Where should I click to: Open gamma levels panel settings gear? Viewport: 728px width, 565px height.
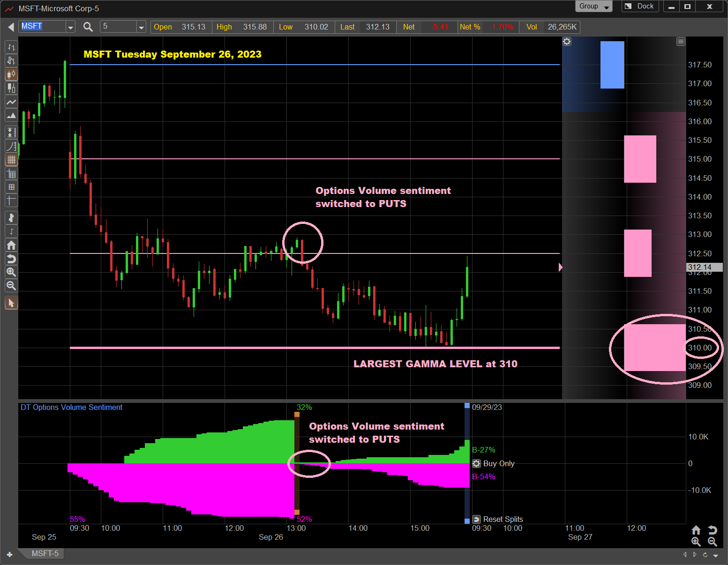(567, 42)
